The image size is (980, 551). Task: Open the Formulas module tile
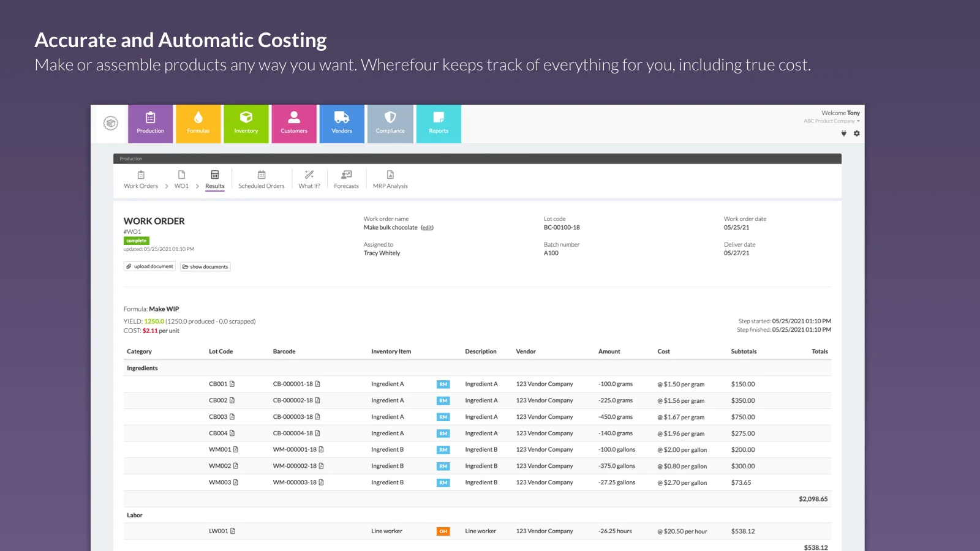point(198,124)
